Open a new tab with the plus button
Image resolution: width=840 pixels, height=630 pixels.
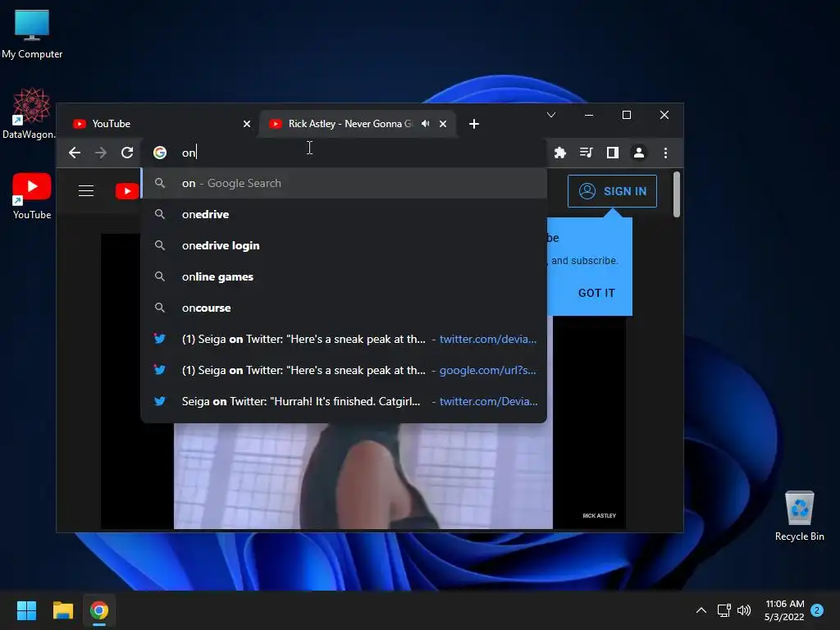(x=473, y=124)
